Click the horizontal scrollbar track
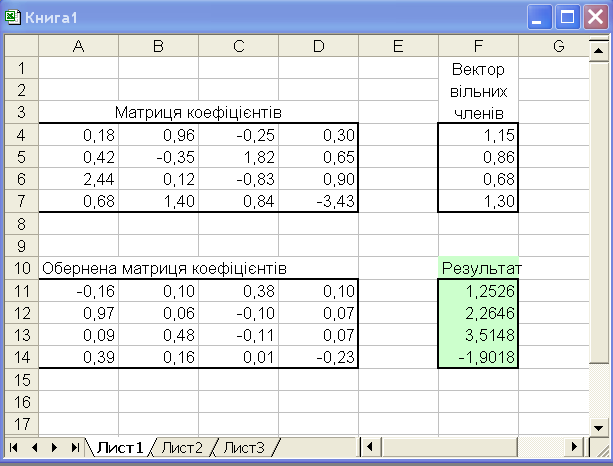 coord(541,446)
